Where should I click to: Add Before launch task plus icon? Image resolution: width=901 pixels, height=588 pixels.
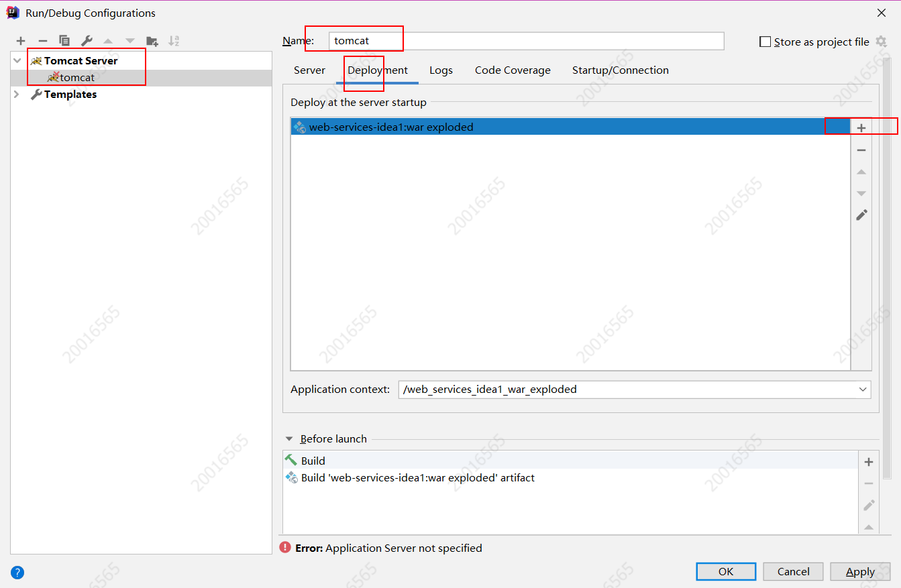pos(869,461)
